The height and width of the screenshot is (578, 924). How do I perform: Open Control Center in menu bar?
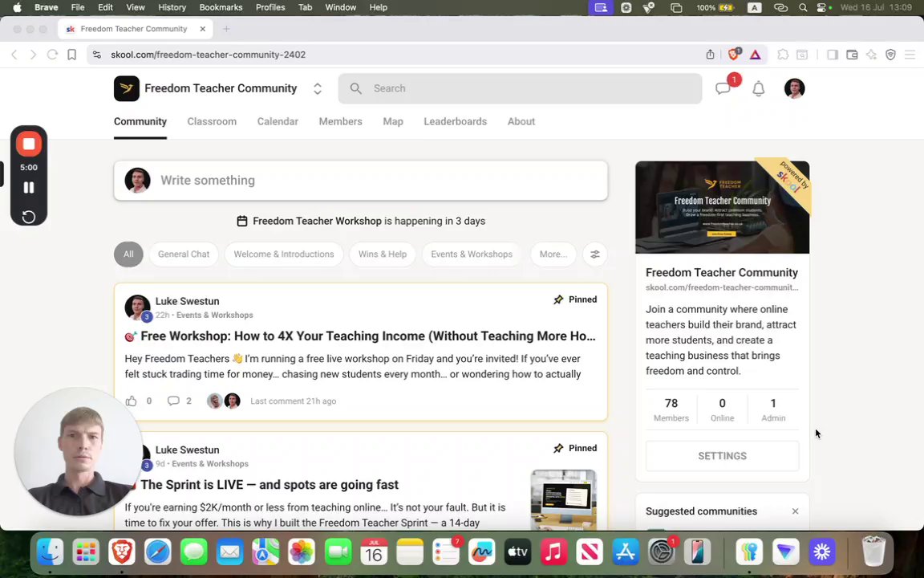click(x=821, y=8)
